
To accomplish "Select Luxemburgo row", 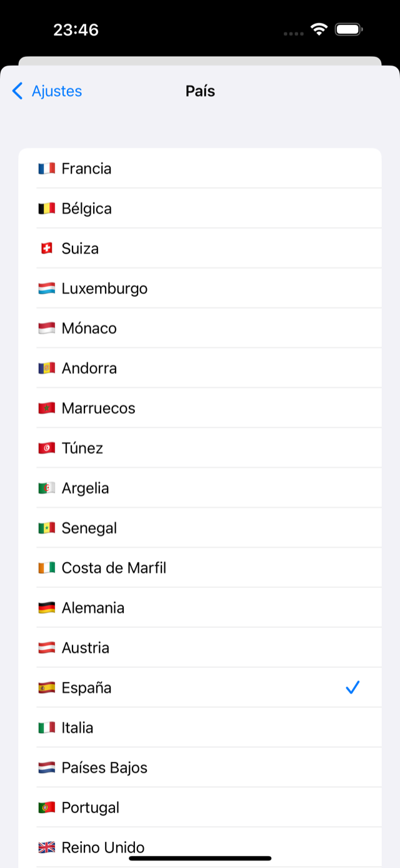I will pyautogui.click(x=200, y=288).
